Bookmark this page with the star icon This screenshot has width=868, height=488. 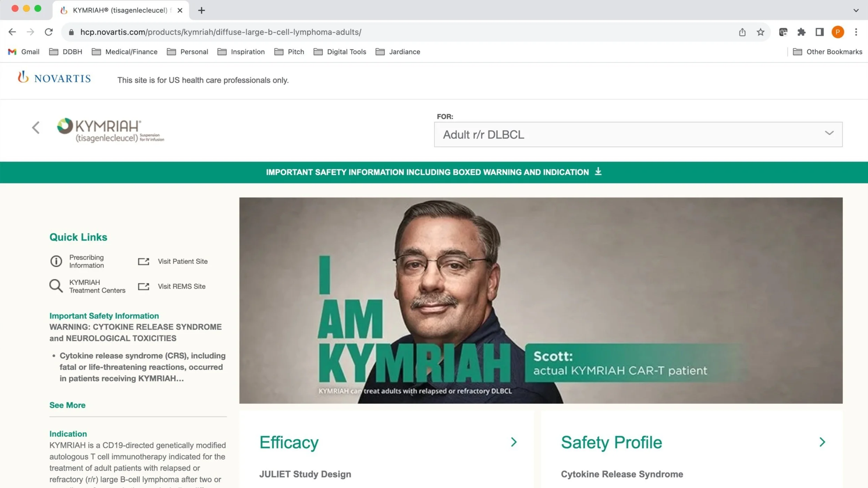click(x=760, y=32)
